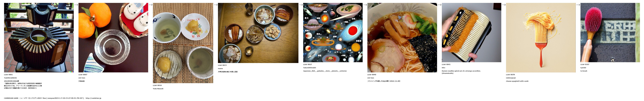Open the ramen noodle accordion image
Screen dimensions: 644x101
[x=471, y=33]
